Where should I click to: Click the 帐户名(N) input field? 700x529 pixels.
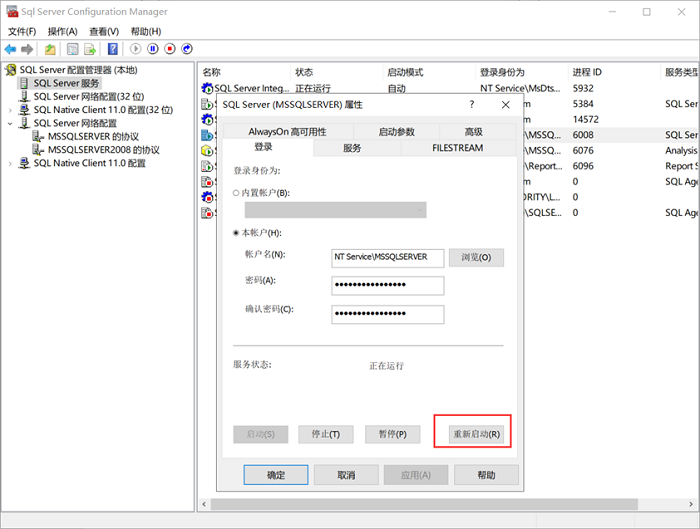pos(388,258)
